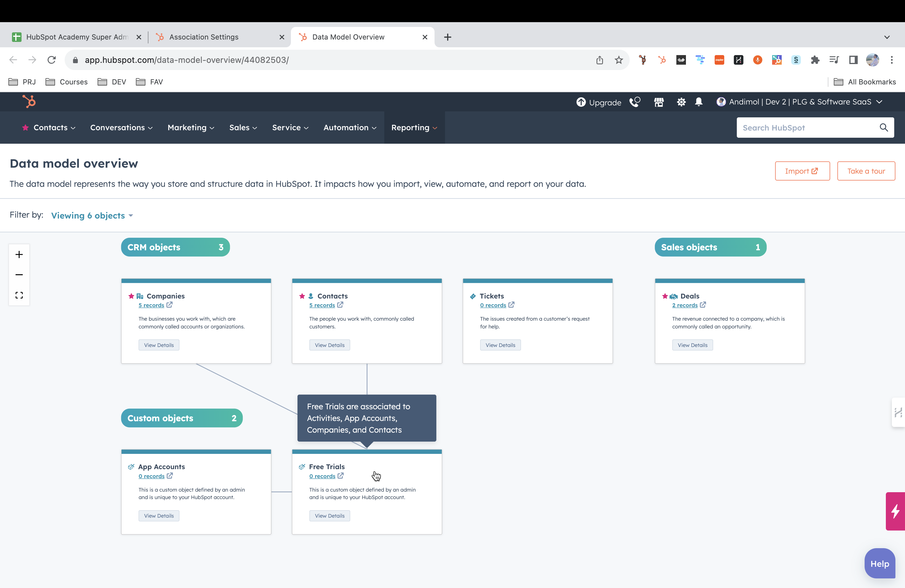Image resolution: width=905 pixels, height=588 pixels.
Task: Expand the Viewing 6 objects filter
Action: coord(92,216)
